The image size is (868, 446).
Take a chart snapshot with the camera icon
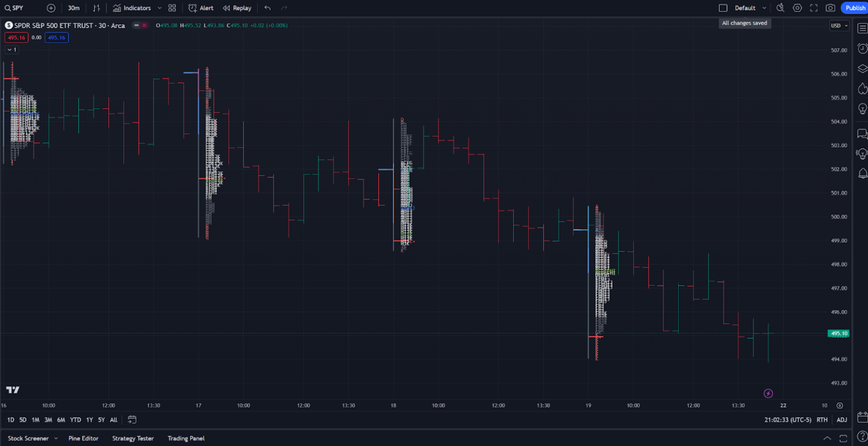click(x=830, y=8)
